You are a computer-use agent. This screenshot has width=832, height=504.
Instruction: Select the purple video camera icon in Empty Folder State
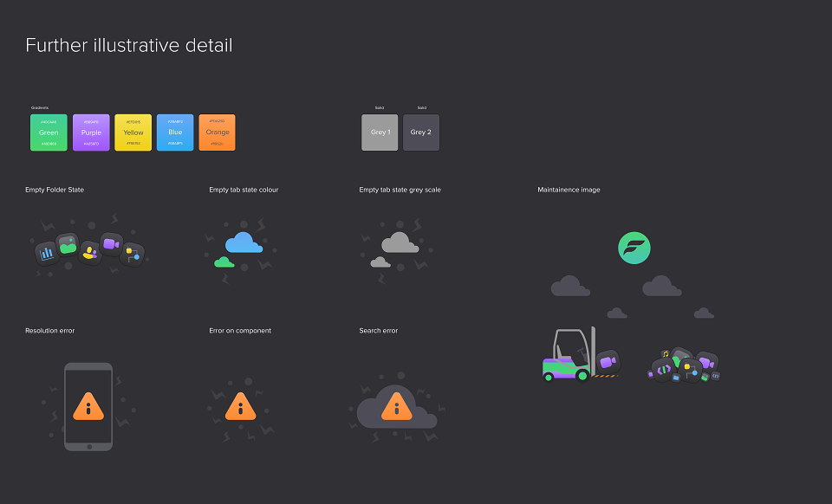point(111,244)
